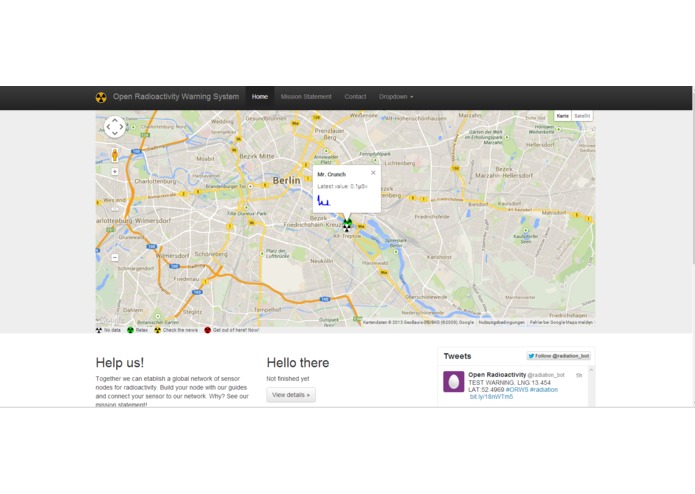Image resolution: width=695 pixels, height=494 pixels.
Task: Open the #radiation hashtag link
Action: [x=544, y=390]
